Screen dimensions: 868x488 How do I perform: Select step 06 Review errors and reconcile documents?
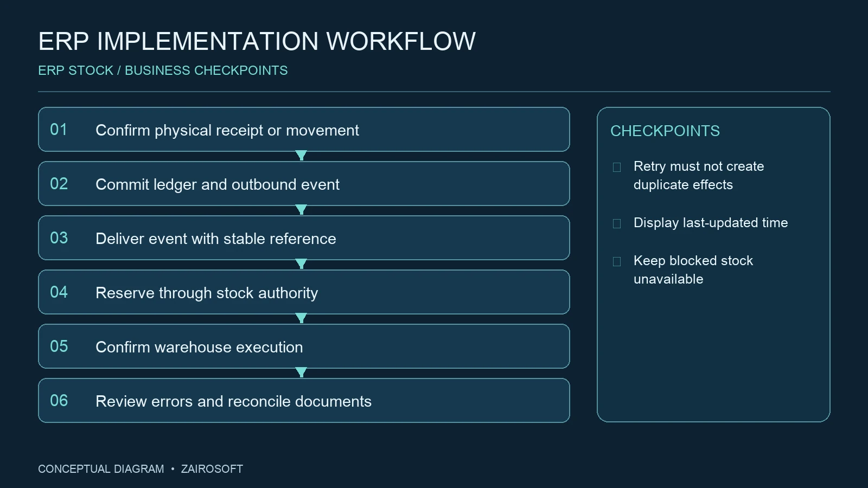click(304, 401)
